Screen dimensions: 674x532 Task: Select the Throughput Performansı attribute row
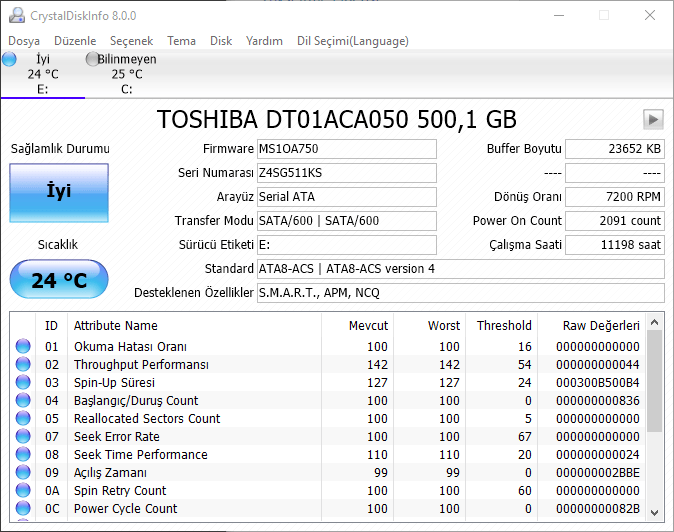[141, 365]
